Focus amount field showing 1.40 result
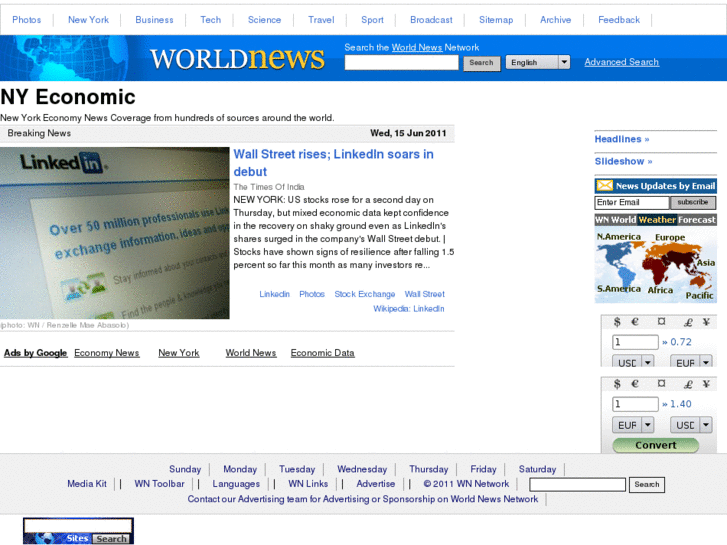This screenshot has width=727, height=545. (635, 404)
